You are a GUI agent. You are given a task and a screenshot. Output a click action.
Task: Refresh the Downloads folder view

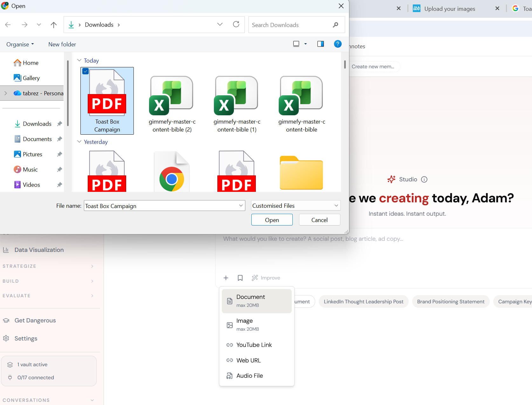(236, 24)
